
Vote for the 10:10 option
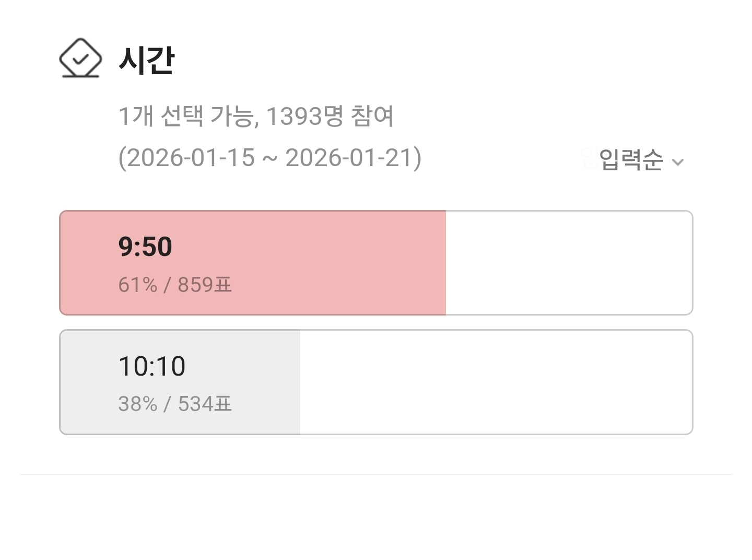[376, 382]
